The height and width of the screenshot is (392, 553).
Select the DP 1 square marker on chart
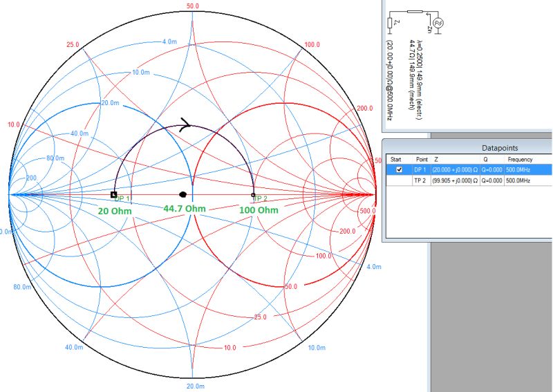click(x=113, y=194)
